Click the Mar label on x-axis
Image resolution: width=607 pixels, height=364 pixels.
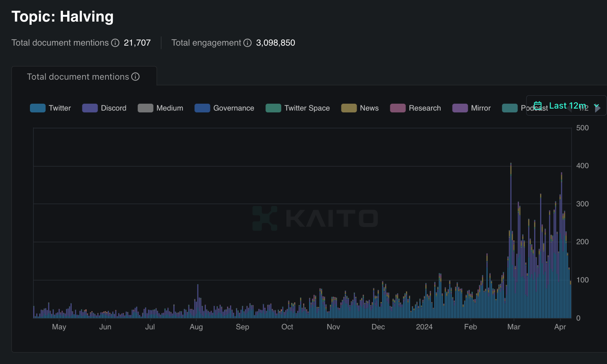pyautogui.click(x=514, y=327)
